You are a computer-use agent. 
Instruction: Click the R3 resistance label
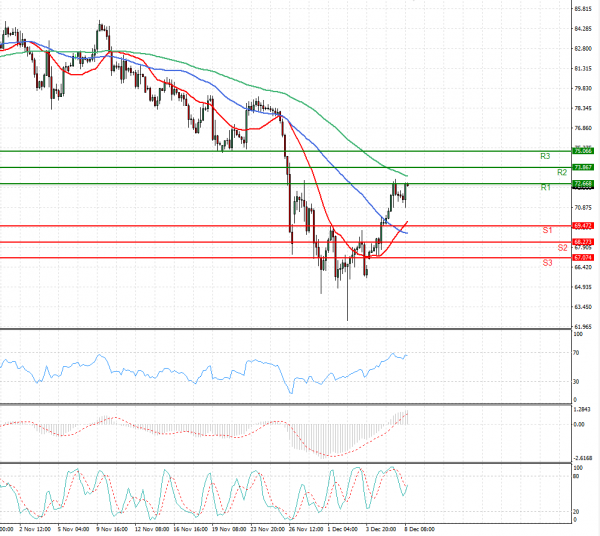(x=545, y=156)
